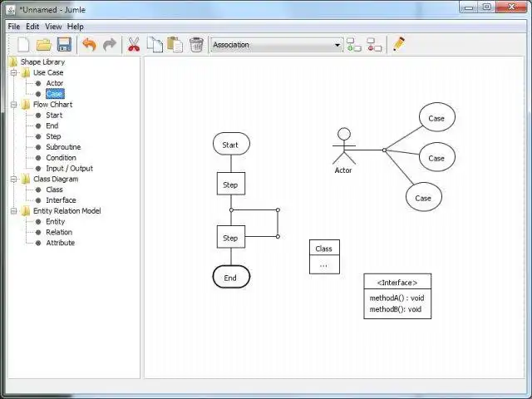Open the Edit menu
532x399 pixels.
pos(32,27)
